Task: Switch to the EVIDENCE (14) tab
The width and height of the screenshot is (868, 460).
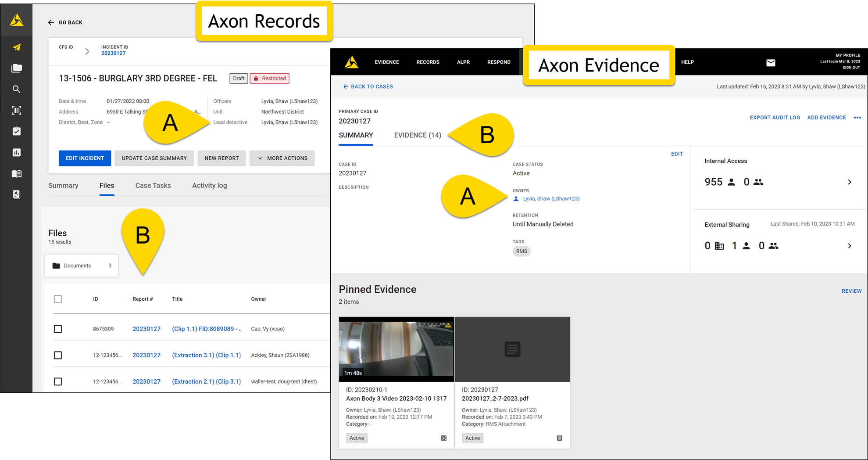Action: (417, 135)
